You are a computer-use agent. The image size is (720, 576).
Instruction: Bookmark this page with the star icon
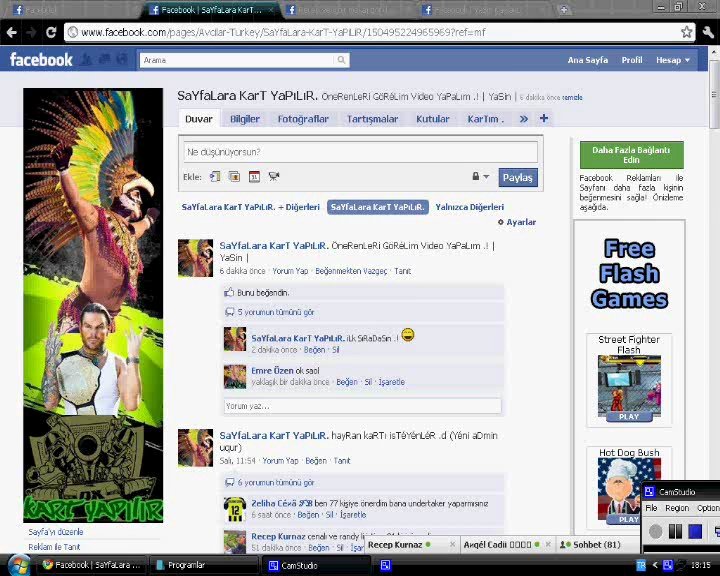point(686,32)
